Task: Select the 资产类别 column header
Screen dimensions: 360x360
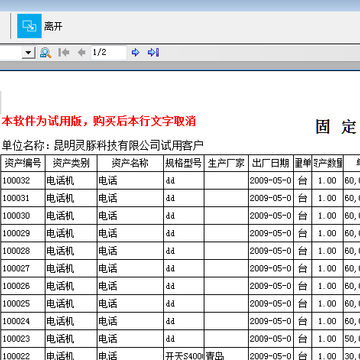Action: (x=71, y=163)
